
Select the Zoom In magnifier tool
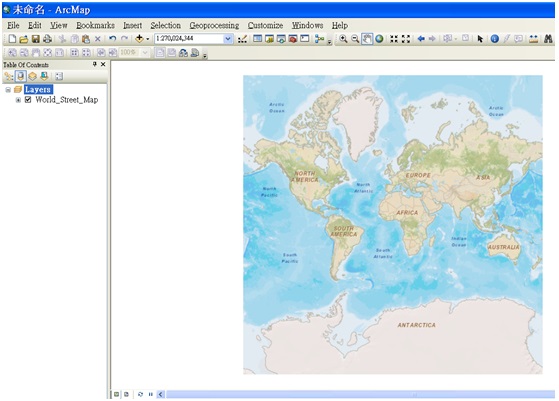pos(343,38)
